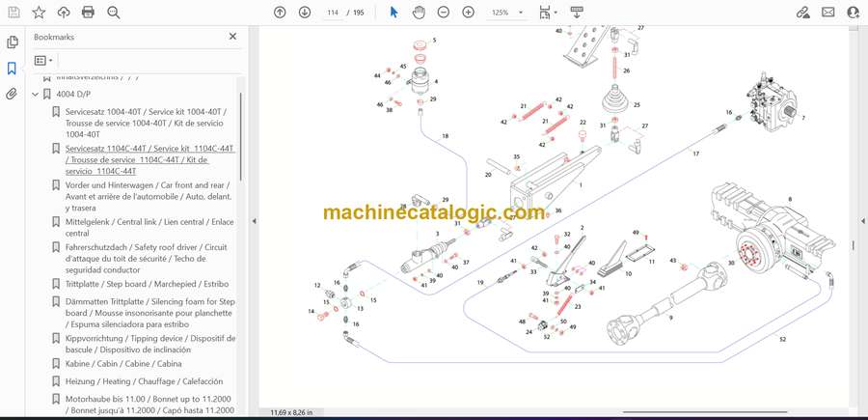Add document to favorites with star icon
The image size is (868, 420).
click(x=39, y=13)
